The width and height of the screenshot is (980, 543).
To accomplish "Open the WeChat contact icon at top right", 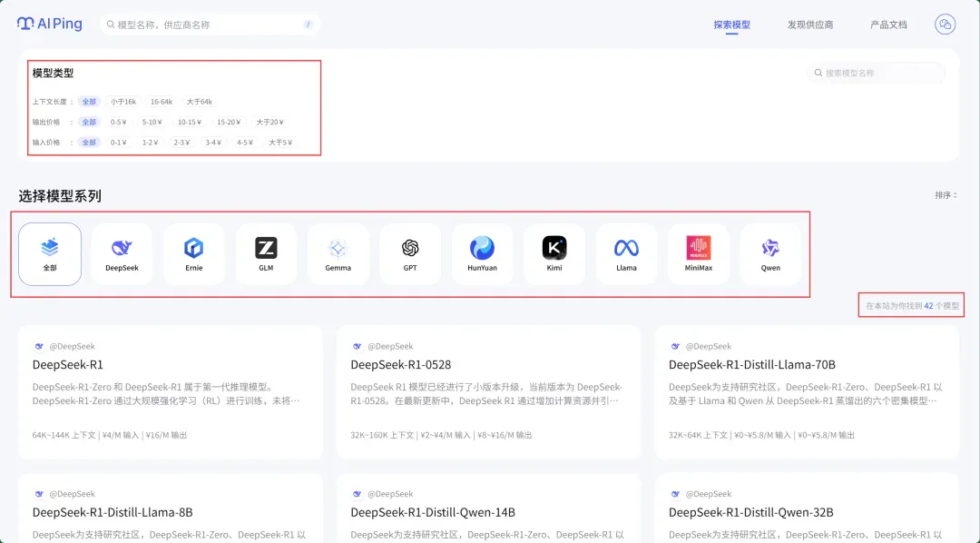I will (x=945, y=25).
